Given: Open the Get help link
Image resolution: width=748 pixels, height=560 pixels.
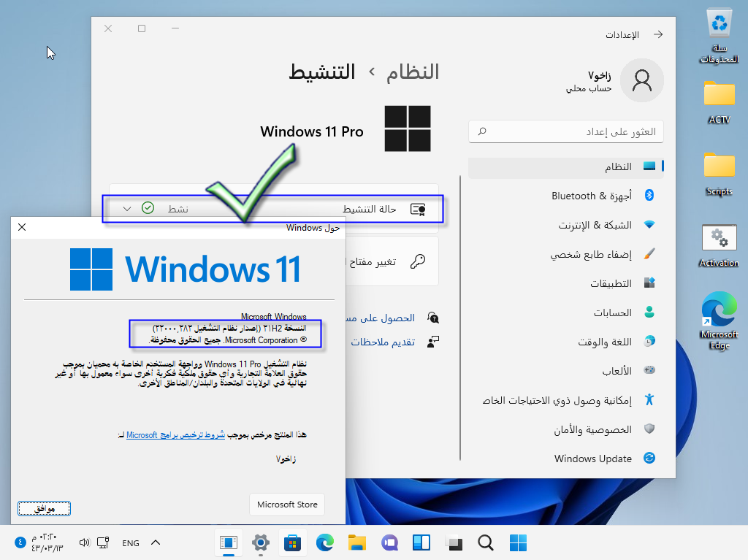Looking at the screenshot, I should (380, 318).
